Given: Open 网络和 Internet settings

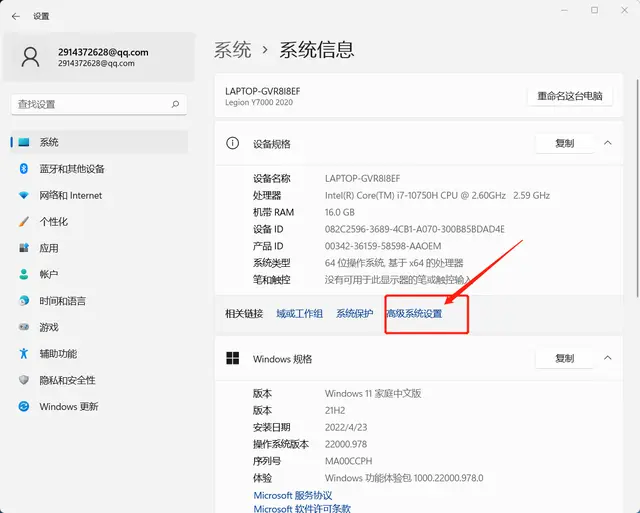Looking at the screenshot, I should [99, 195].
